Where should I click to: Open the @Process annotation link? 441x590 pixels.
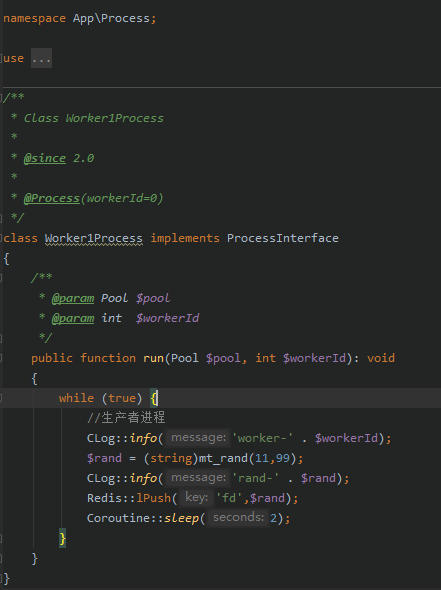52,198
